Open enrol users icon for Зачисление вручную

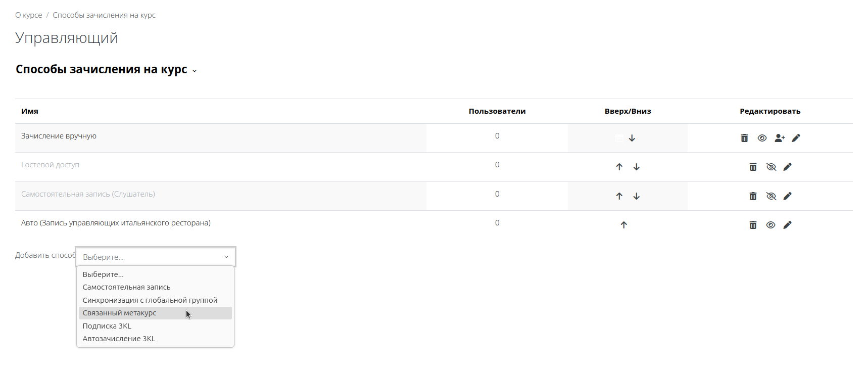coord(780,138)
